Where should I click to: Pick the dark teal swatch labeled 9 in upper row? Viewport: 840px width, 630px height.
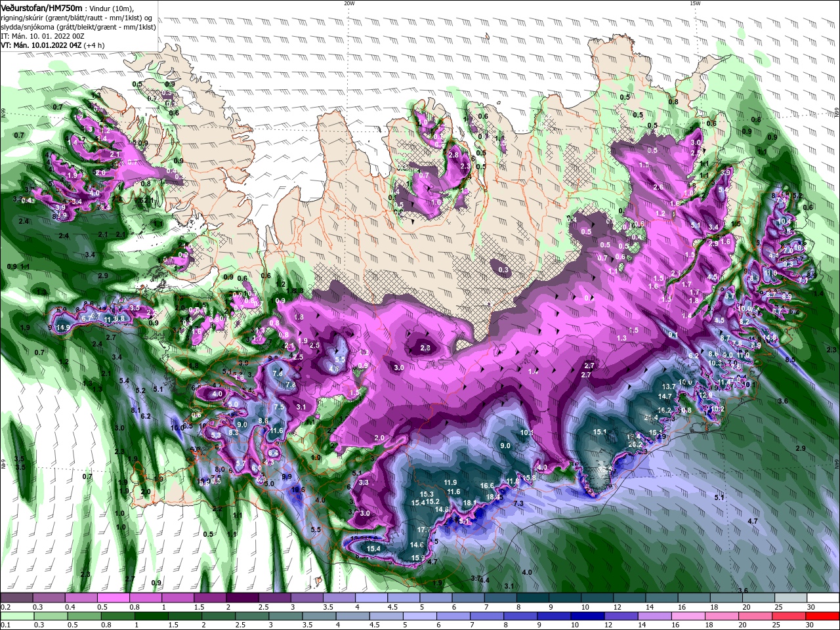click(x=565, y=598)
